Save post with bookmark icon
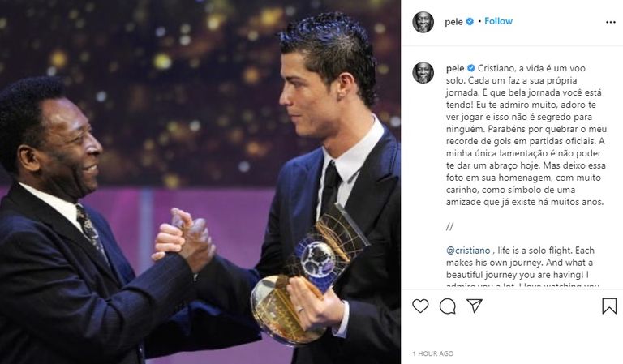 [609, 306]
